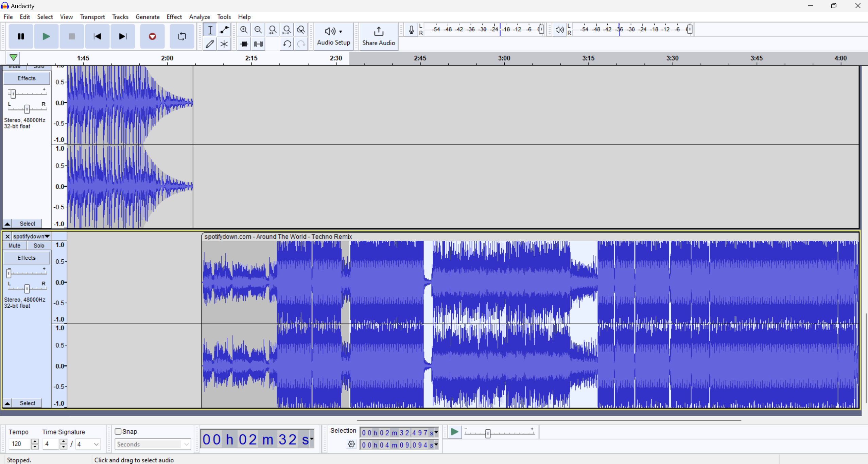
Task: Click the Around The World clip title
Action: pos(278,237)
